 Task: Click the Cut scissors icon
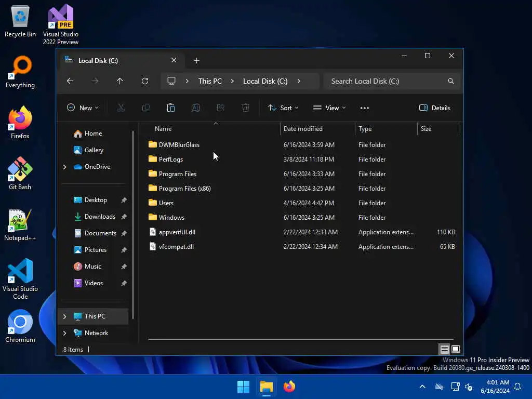121,108
